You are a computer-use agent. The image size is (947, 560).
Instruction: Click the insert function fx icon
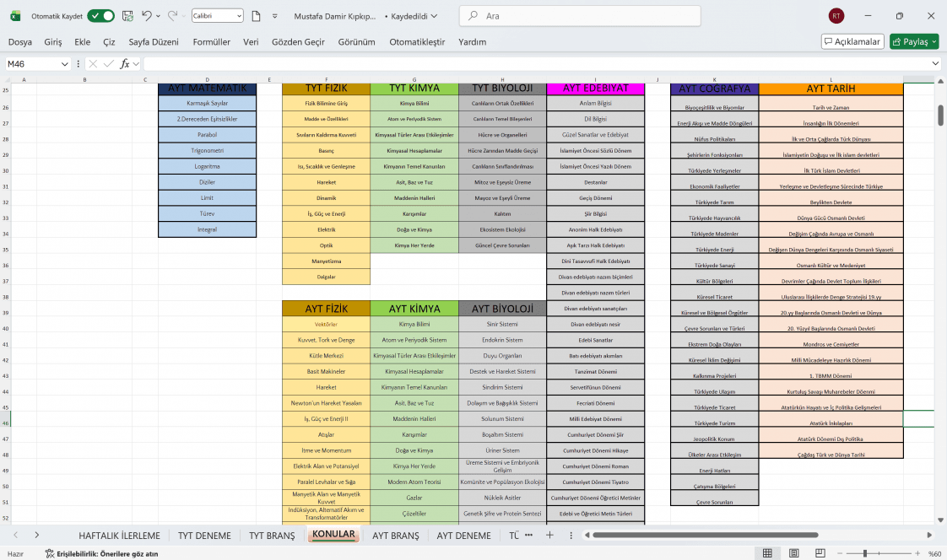pos(124,64)
